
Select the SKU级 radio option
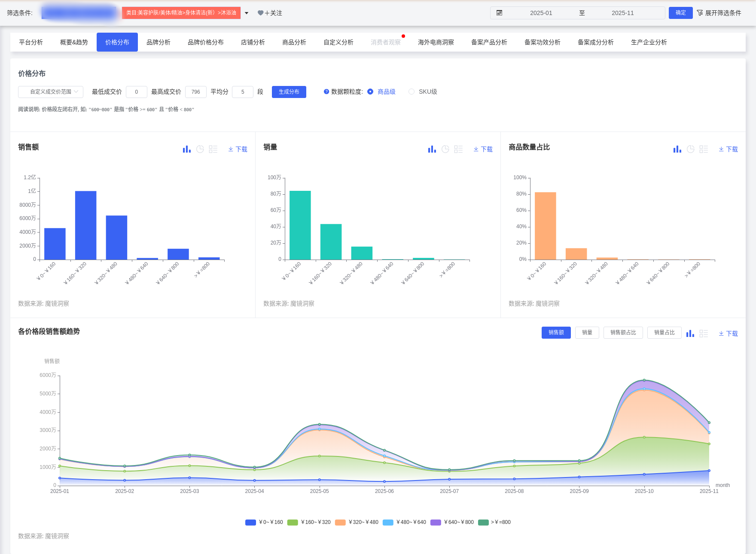pos(412,92)
